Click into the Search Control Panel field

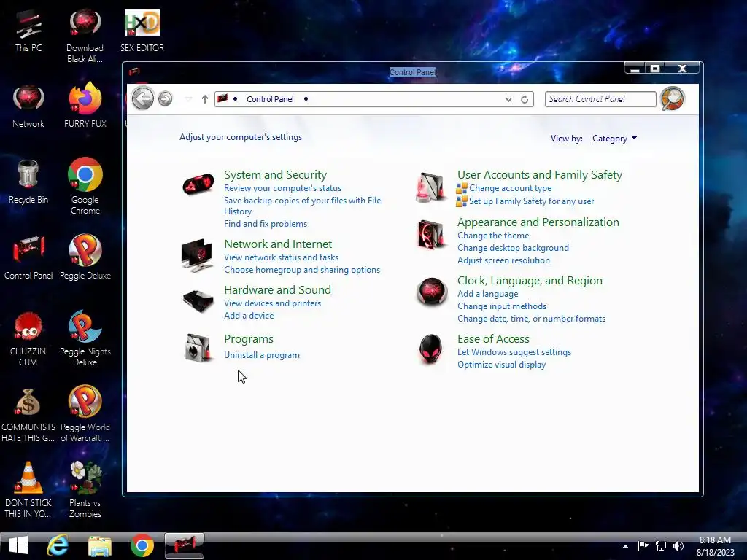point(600,99)
